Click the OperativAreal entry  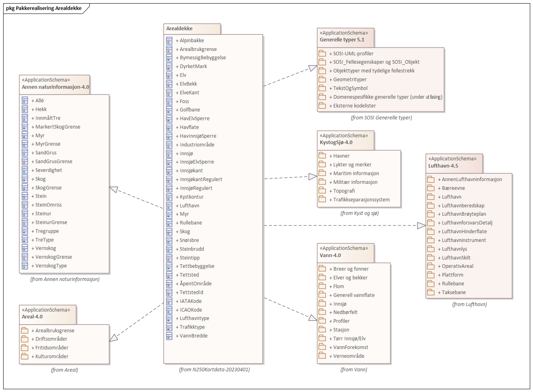pyautogui.click(x=456, y=266)
